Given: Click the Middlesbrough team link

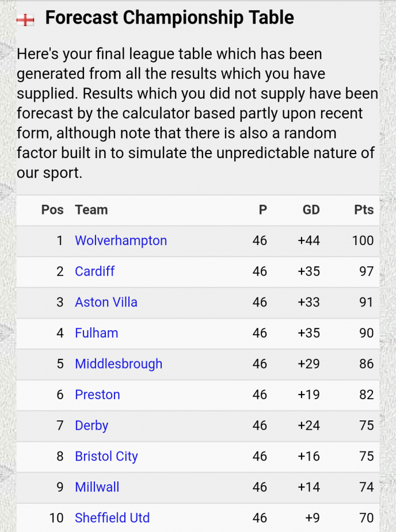Looking at the screenshot, I should (x=119, y=364).
